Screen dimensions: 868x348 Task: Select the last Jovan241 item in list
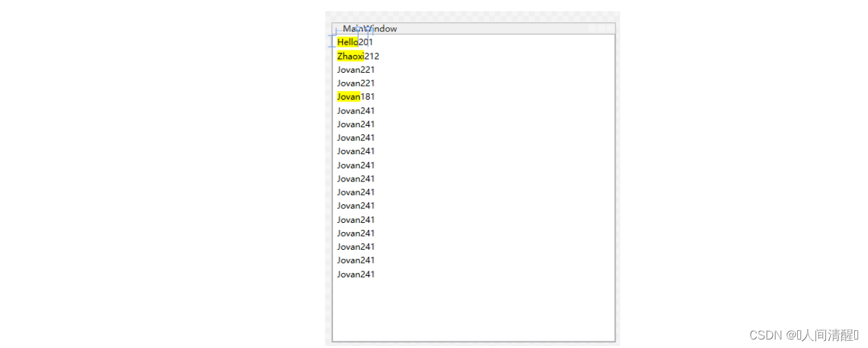pos(356,275)
